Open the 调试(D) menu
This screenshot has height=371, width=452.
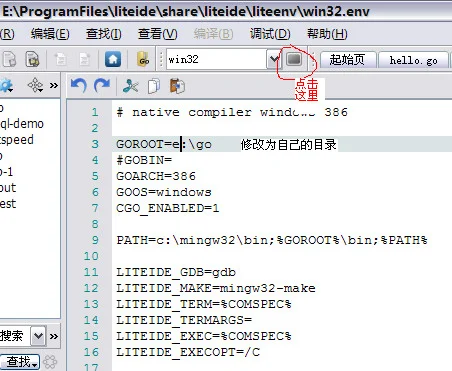click(x=270, y=34)
